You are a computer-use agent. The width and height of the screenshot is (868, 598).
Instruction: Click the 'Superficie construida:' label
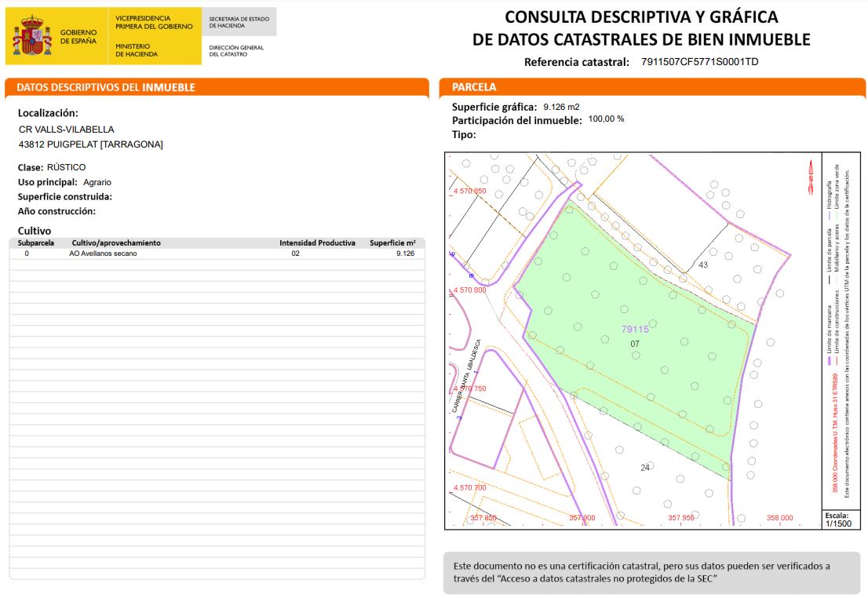point(65,196)
